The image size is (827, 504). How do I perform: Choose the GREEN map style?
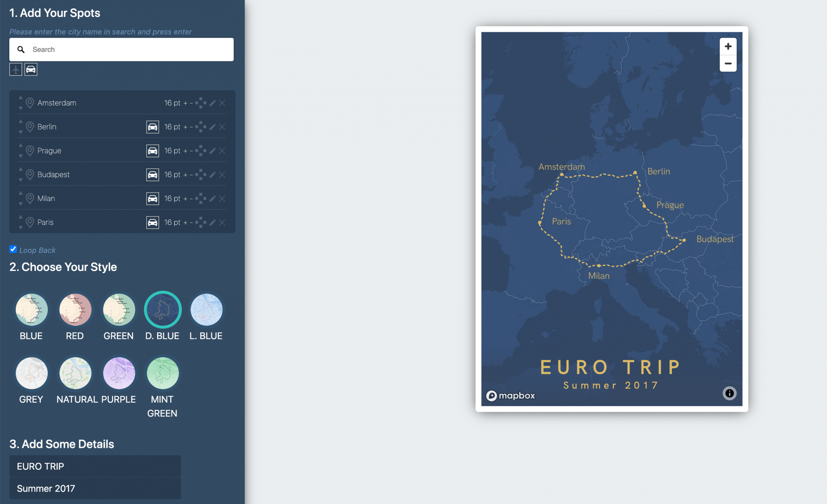coord(119,310)
